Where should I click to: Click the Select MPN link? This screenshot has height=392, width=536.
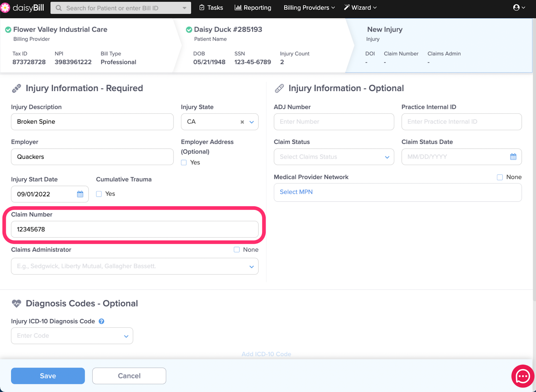(296, 192)
